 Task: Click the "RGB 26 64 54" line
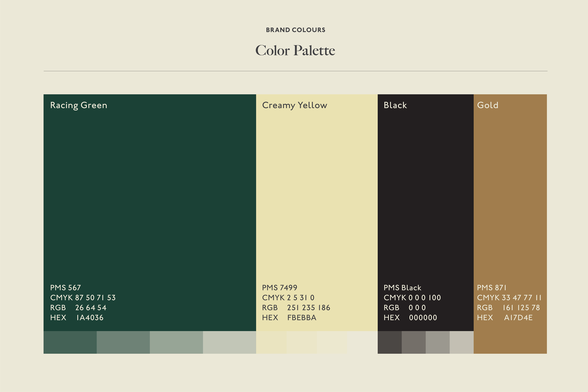click(x=78, y=307)
